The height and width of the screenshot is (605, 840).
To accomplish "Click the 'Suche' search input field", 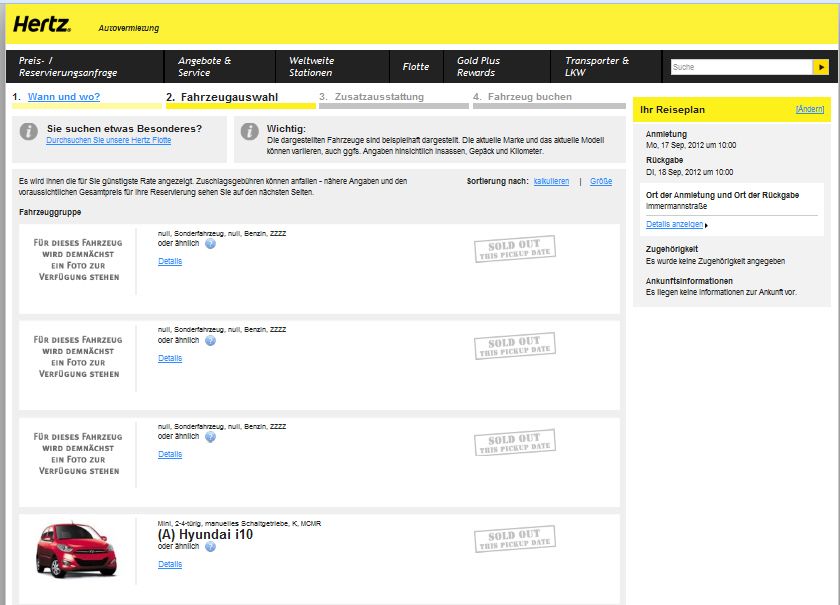I will (x=740, y=67).
